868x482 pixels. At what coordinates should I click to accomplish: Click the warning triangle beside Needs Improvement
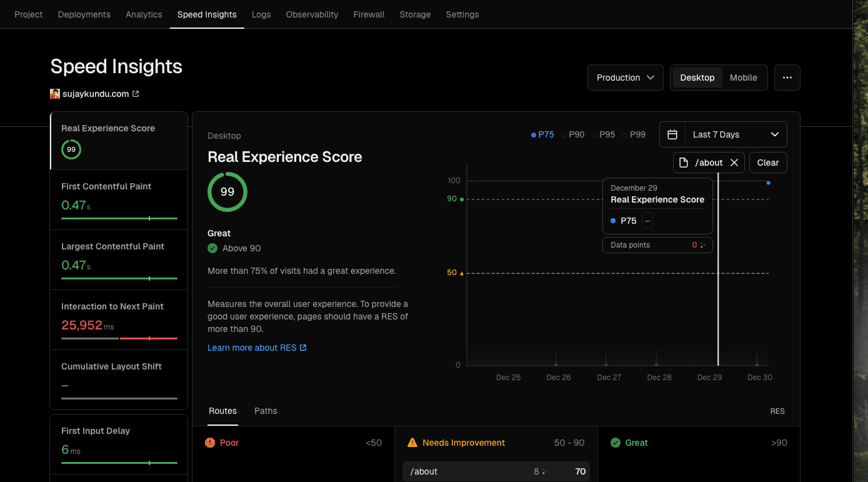(412, 443)
